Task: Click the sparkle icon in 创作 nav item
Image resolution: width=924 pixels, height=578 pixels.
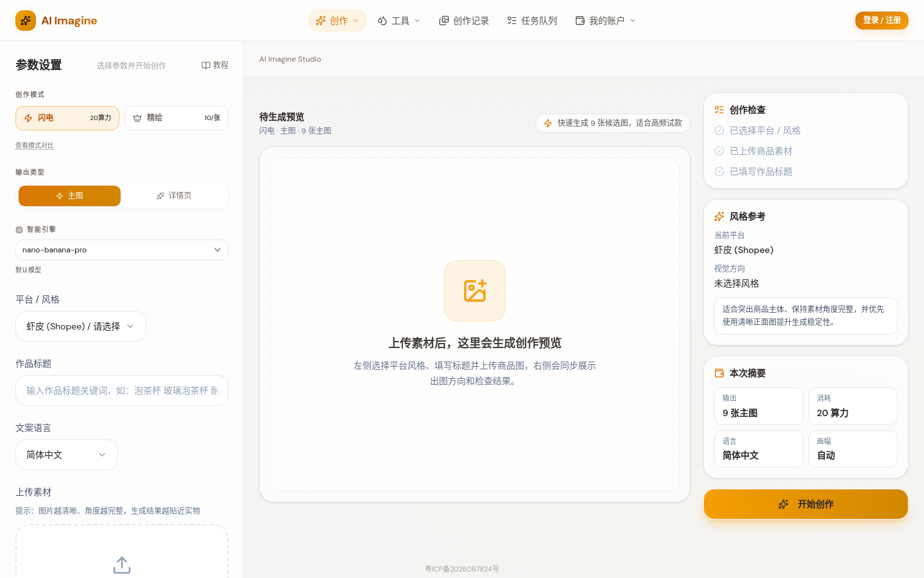Action: (x=321, y=21)
